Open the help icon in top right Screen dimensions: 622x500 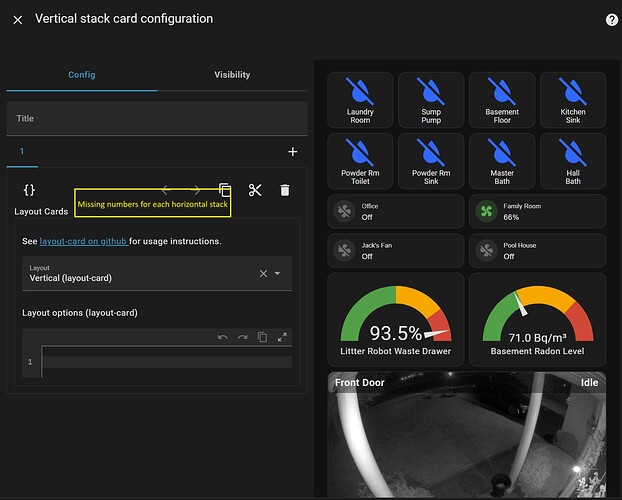(611, 20)
